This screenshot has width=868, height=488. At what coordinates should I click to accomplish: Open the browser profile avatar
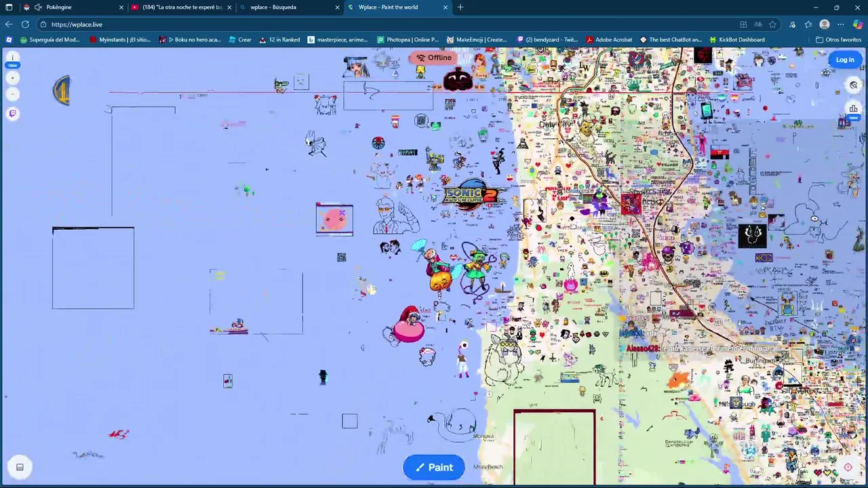pyautogui.click(x=825, y=24)
